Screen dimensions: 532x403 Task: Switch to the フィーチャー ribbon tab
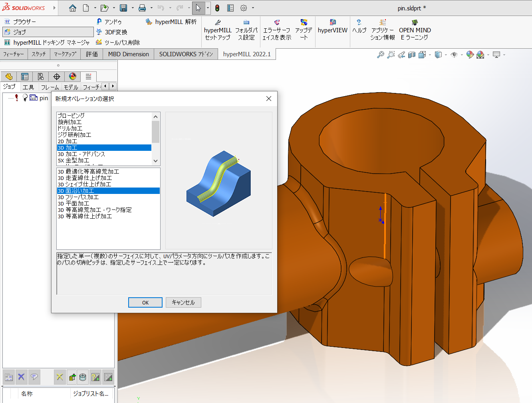14,54
